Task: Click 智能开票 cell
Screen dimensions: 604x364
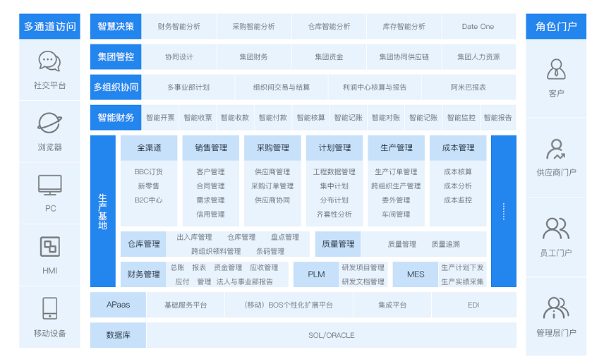Action: [x=160, y=118]
